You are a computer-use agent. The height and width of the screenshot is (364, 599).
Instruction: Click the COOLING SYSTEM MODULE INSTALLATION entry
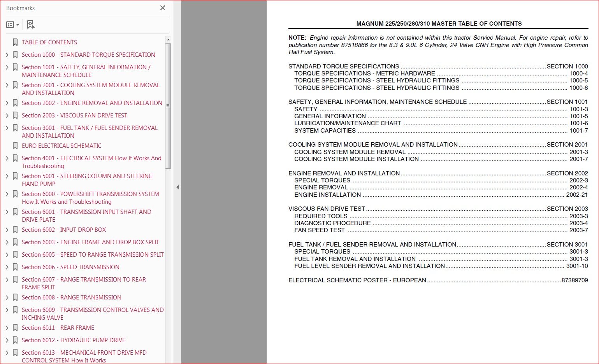pyautogui.click(x=441, y=159)
